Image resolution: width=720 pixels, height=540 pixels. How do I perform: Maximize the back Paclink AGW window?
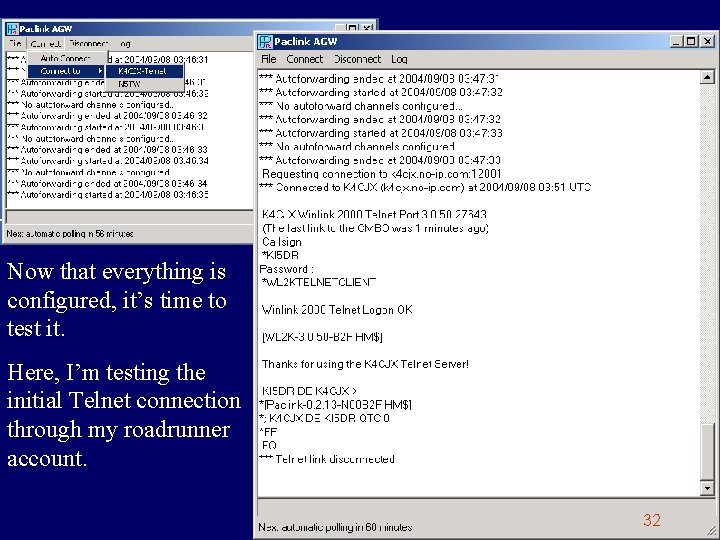(x=352, y=28)
